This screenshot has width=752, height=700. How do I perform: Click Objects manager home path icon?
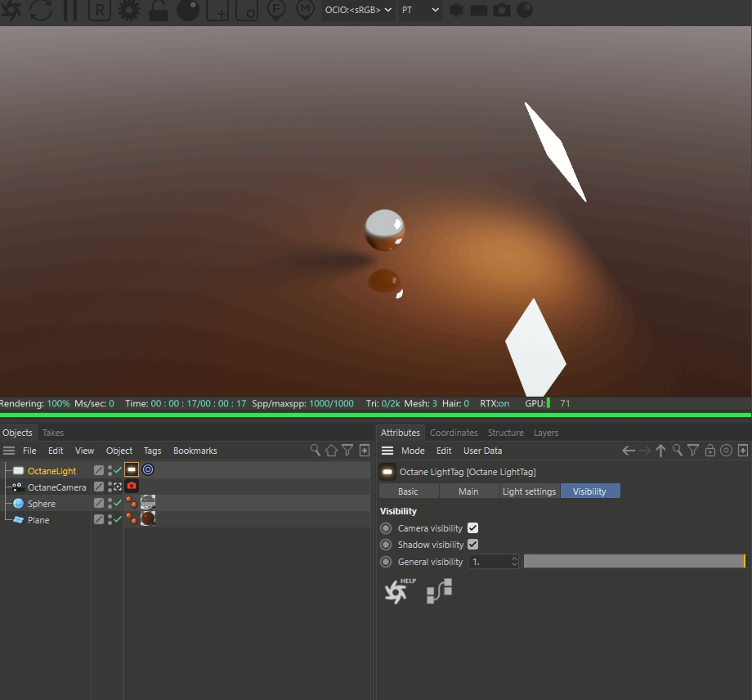point(331,450)
